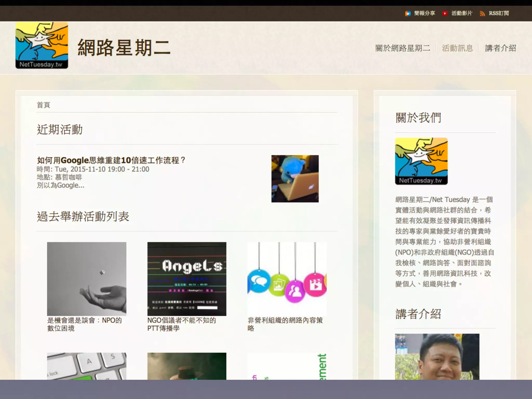
Task: Subscribe via RSS訂閱 link
Action: coord(499,13)
